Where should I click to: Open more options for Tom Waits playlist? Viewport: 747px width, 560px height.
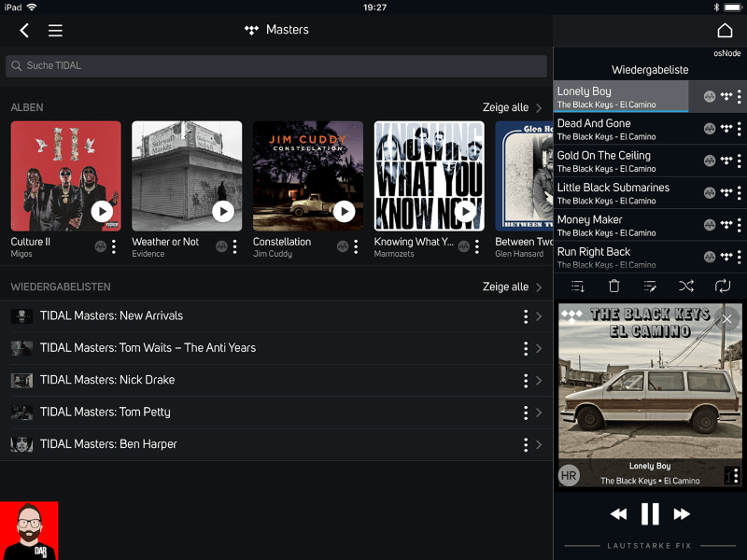(x=526, y=348)
